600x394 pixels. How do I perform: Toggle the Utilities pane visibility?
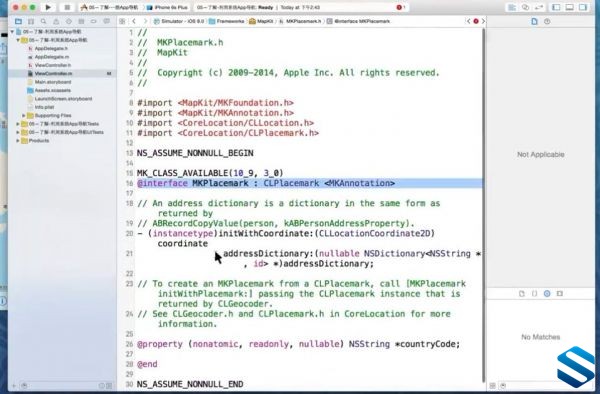click(x=583, y=7)
